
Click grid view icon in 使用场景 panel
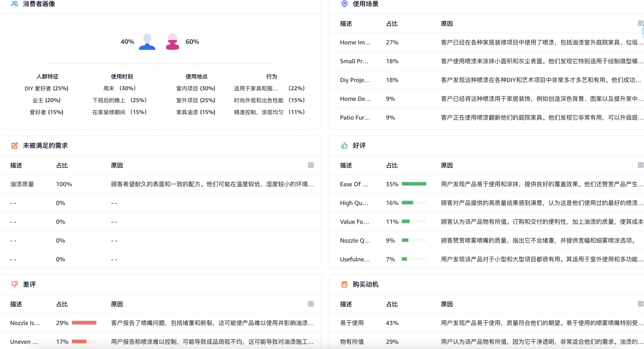pos(641,23)
